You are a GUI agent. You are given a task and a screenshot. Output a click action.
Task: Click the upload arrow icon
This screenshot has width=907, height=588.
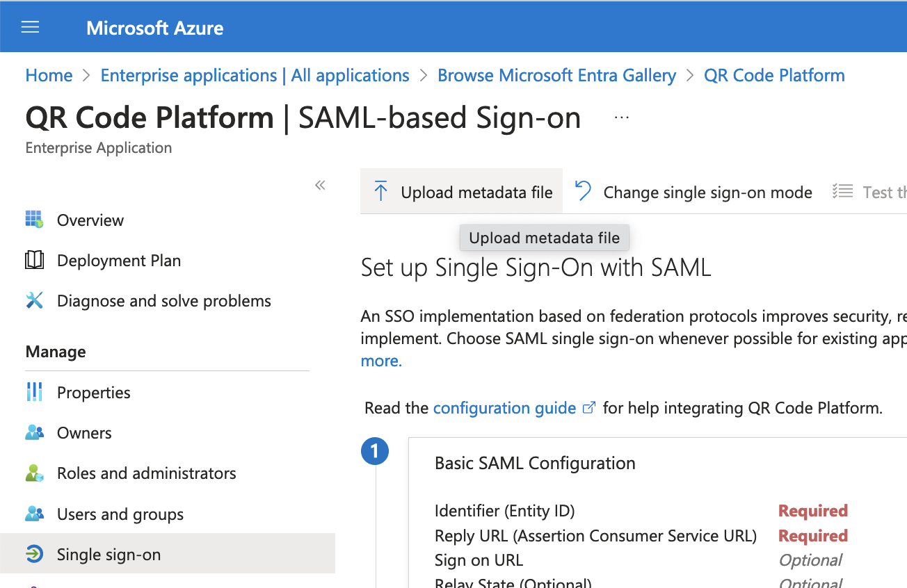tap(380, 191)
